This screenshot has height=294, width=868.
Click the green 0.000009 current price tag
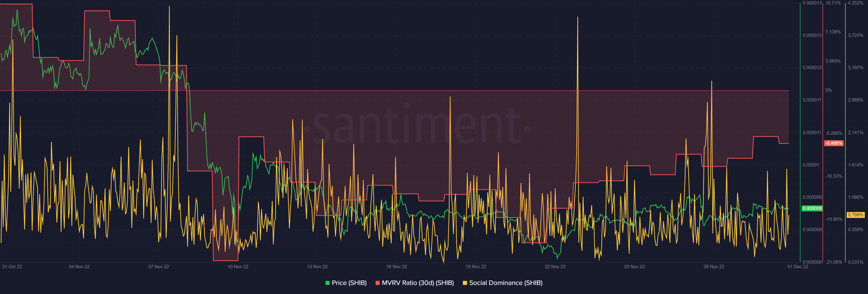click(812, 208)
